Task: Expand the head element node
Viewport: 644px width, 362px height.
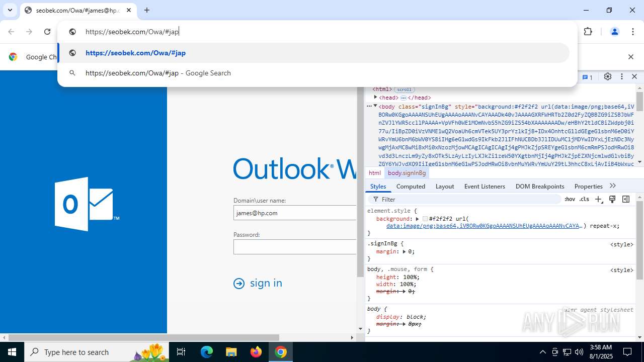Action: [375, 98]
